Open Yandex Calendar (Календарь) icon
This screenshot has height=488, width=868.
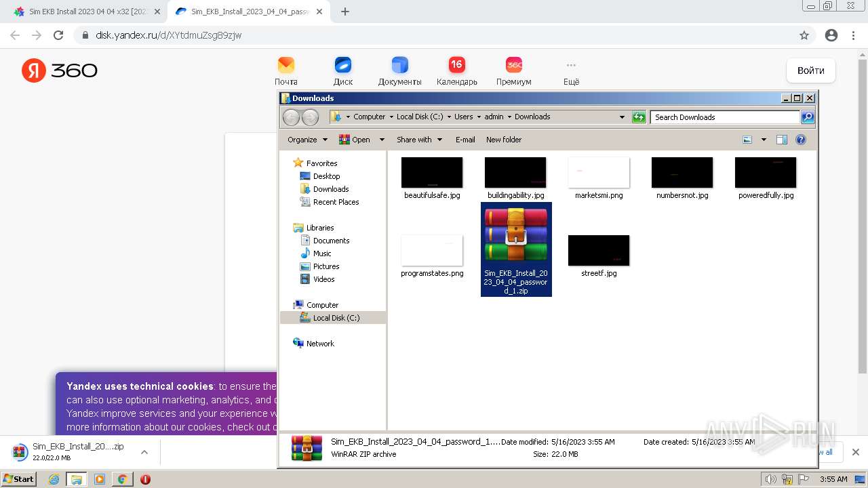[x=457, y=70]
